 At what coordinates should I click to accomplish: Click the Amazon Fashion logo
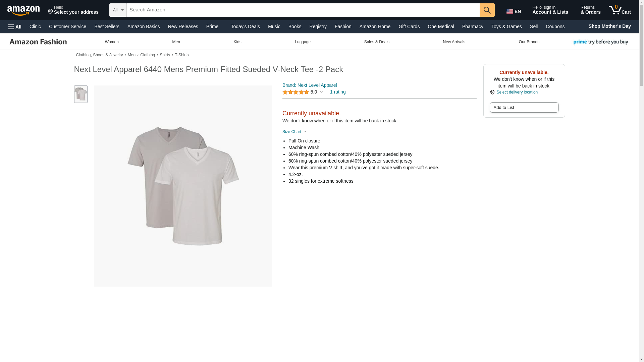click(38, 42)
